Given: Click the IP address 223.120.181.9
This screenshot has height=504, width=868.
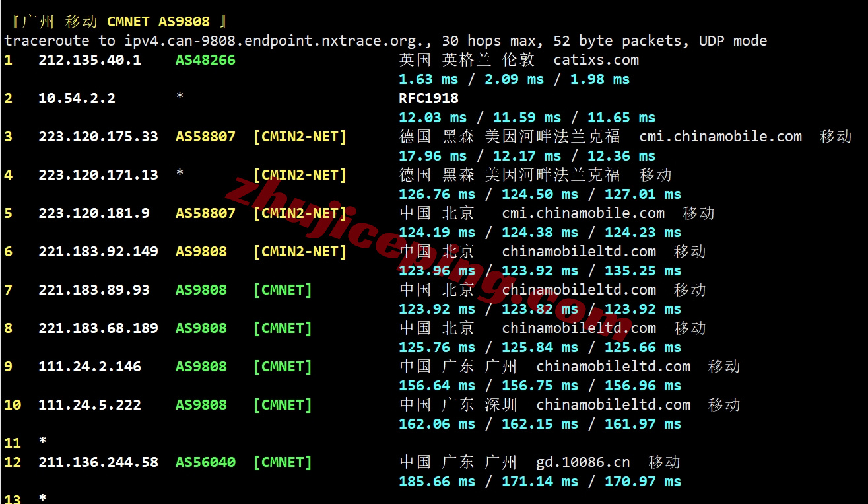Looking at the screenshot, I should tap(94, 213).
